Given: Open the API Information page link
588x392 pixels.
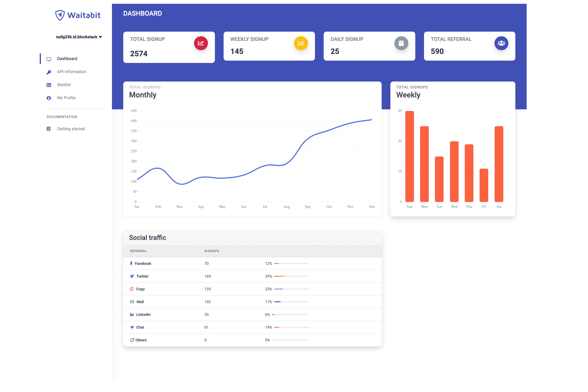Looking at the screenshot, I should (71, 72).
